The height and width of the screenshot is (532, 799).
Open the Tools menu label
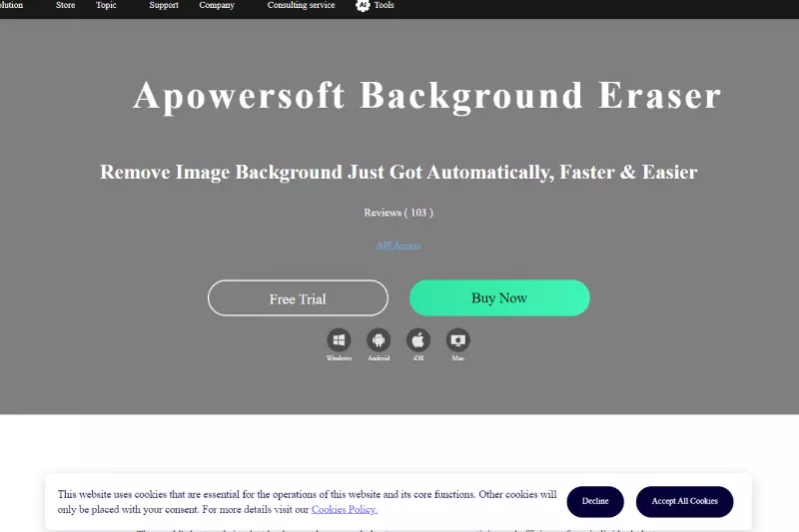[x=384, y=5]
